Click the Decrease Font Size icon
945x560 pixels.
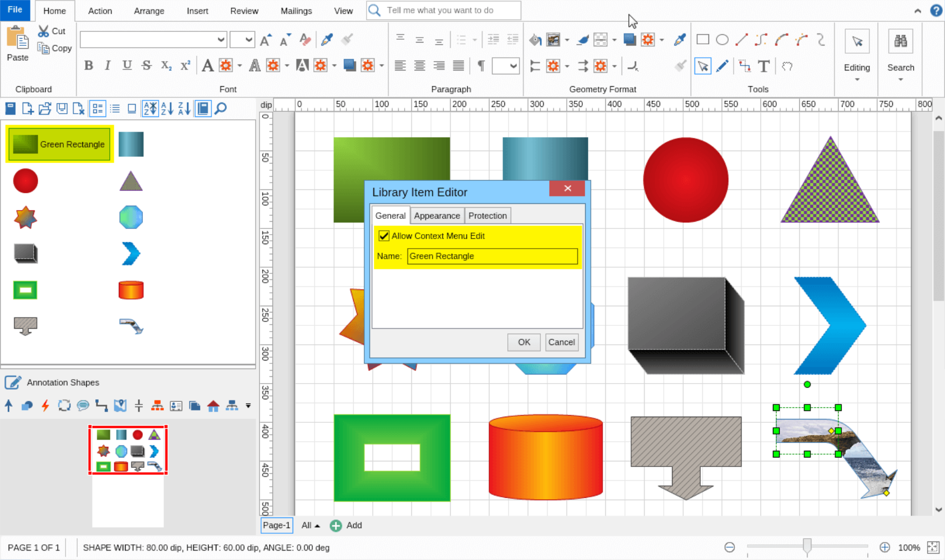[285, 39]
